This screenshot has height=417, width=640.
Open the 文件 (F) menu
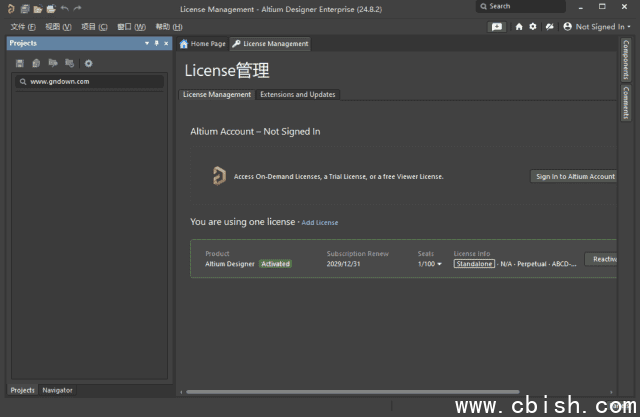pos(23,27)
